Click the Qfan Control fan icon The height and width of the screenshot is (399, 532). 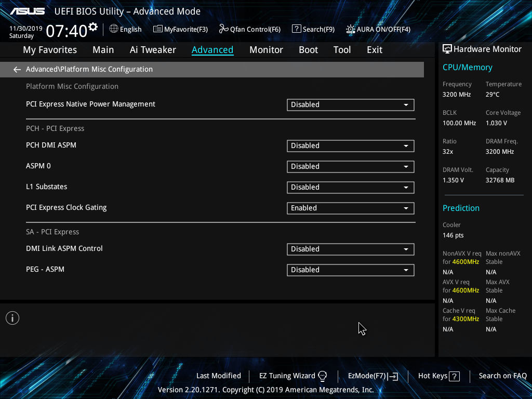[223, 29]
